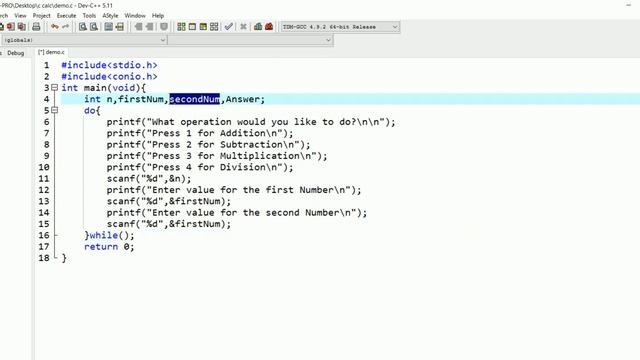
Task: Undo the last edit with the toolbar arrow
Action: pyautogui.click(x=55, y=27)
